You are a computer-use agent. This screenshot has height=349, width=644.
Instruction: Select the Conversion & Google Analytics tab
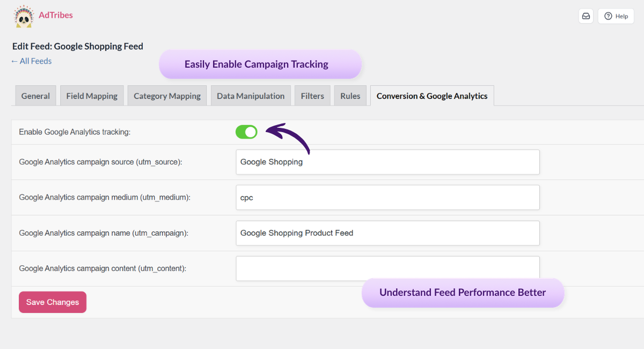coord(432,96)
